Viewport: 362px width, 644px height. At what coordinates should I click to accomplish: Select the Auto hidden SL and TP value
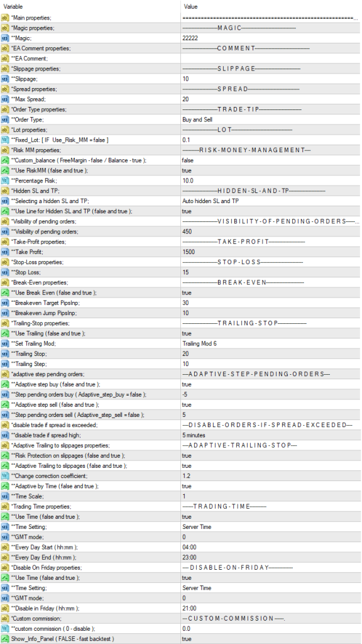[271, 201]
